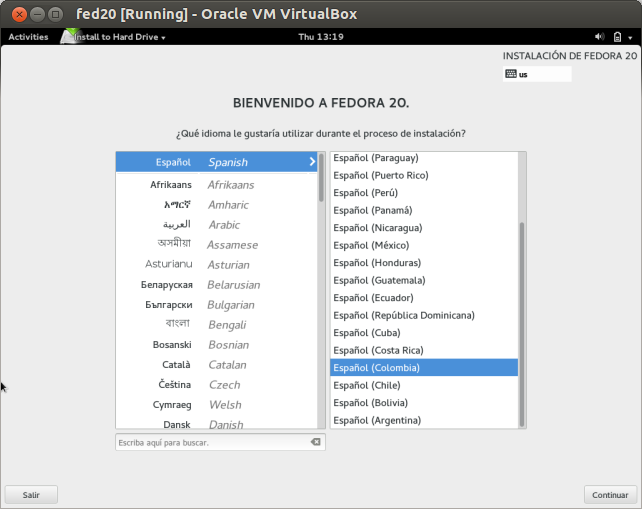Screen dimensions: 642x509
Task: Click the volume speaker icon in top bar
Action: 599,37
